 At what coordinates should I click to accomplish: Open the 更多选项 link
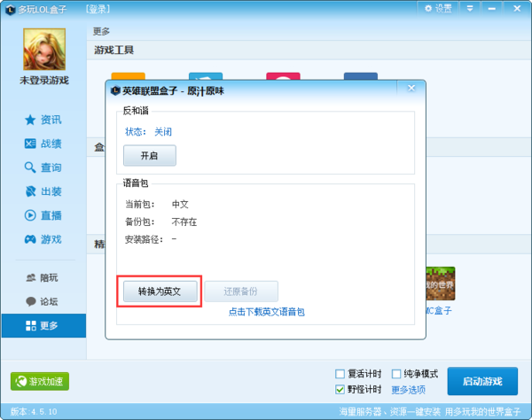click(409, 390)
